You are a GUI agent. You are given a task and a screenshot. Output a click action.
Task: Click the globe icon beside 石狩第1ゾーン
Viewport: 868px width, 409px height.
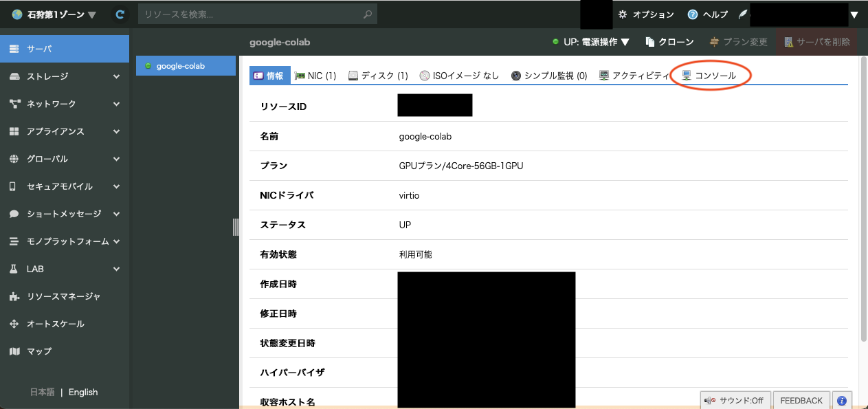pyautogui.click(x=17, y=14)
